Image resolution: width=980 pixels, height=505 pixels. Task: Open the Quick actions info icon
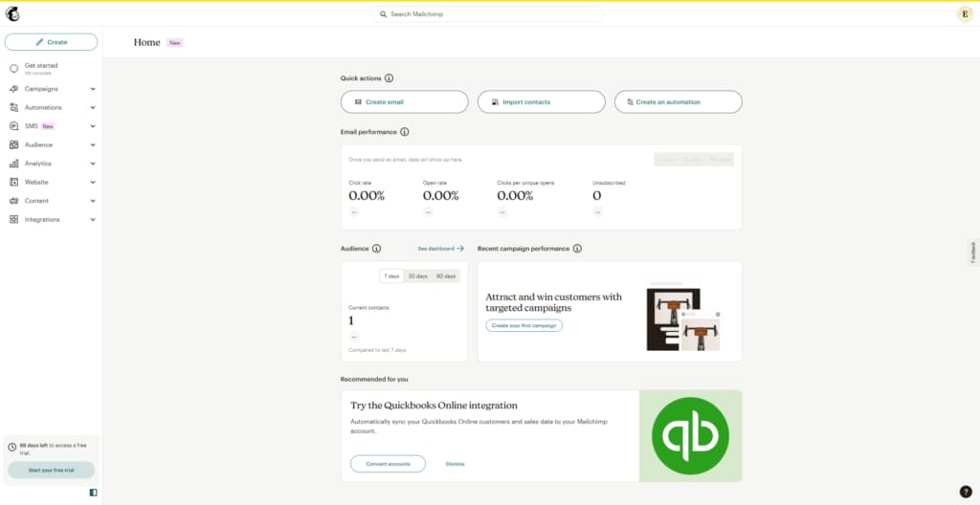pyautogui.click(x=389, y=78)
